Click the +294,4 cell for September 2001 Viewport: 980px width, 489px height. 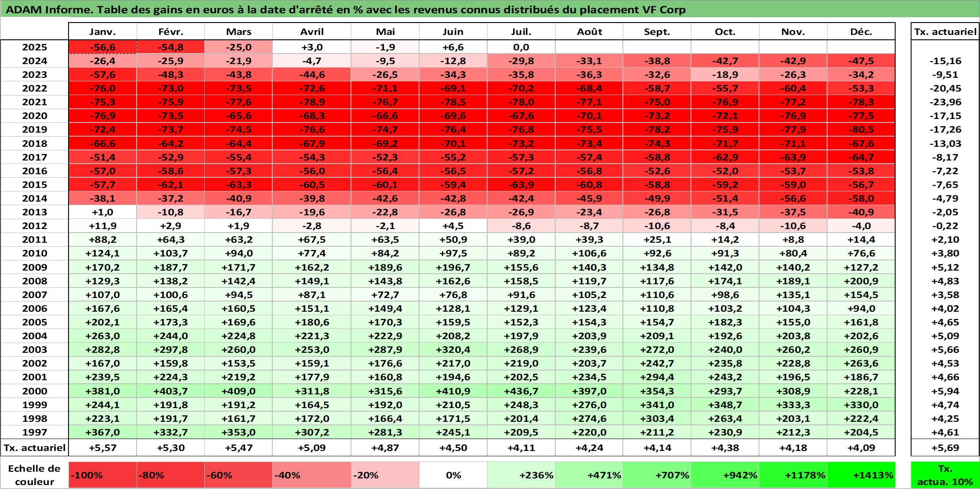[x=657, y=377]
